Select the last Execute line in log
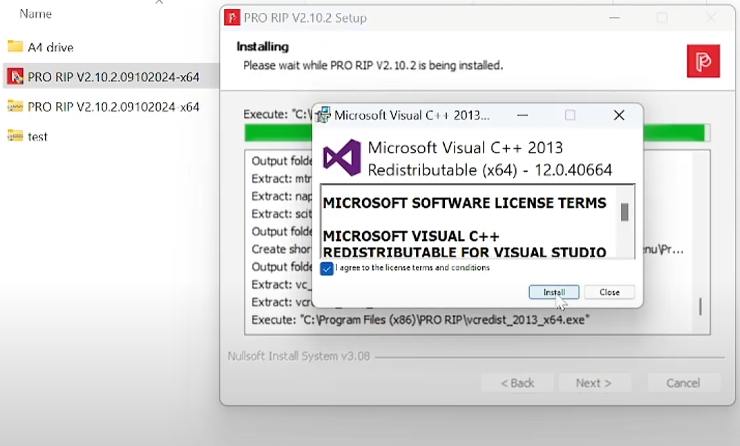 [420, 320]
